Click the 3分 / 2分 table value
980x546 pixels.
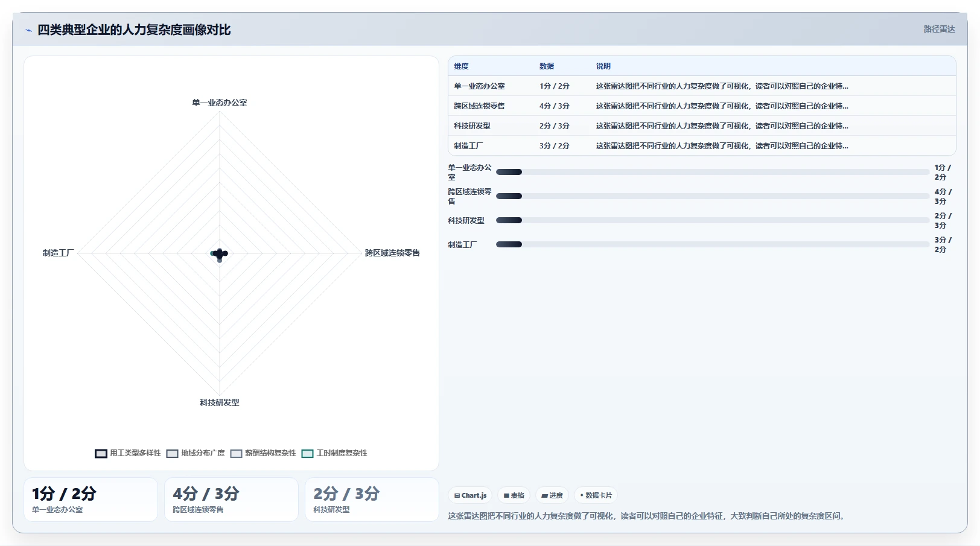(555, 146)
